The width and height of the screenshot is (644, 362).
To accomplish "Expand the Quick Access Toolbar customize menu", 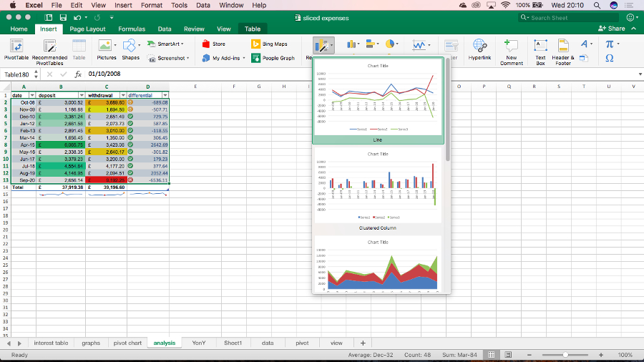I will tap(112, 18).
